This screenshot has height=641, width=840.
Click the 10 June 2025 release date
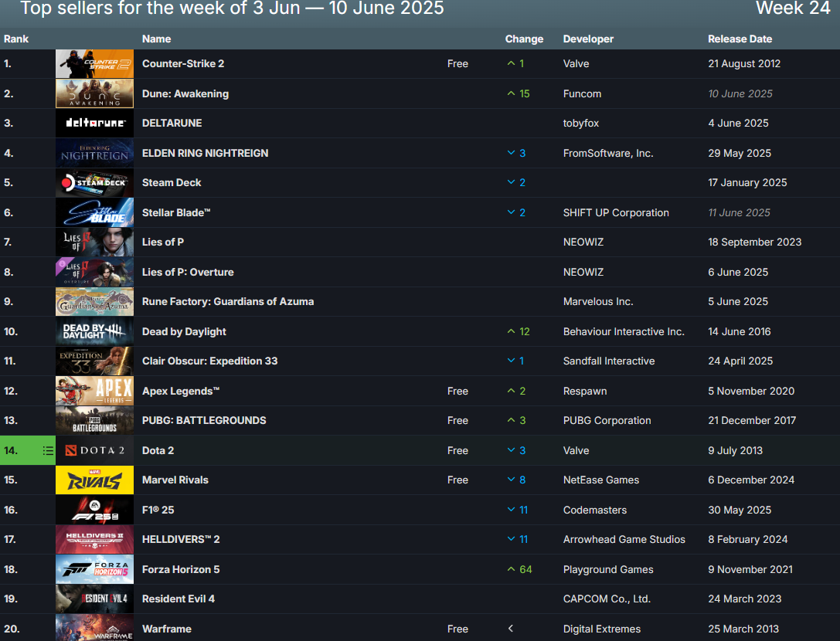coord(740,93)
